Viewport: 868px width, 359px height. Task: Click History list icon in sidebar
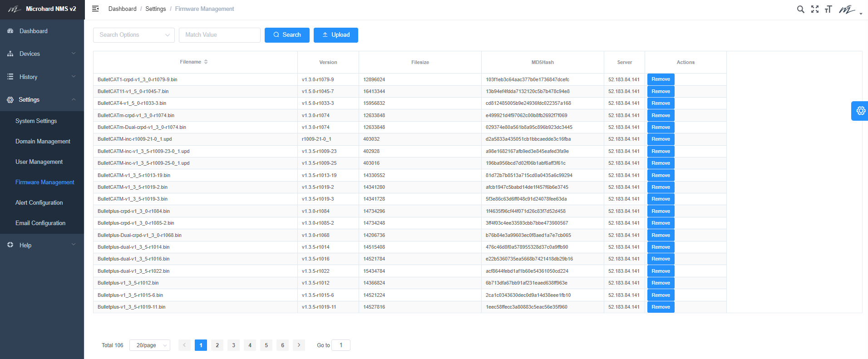coord(10,77)
